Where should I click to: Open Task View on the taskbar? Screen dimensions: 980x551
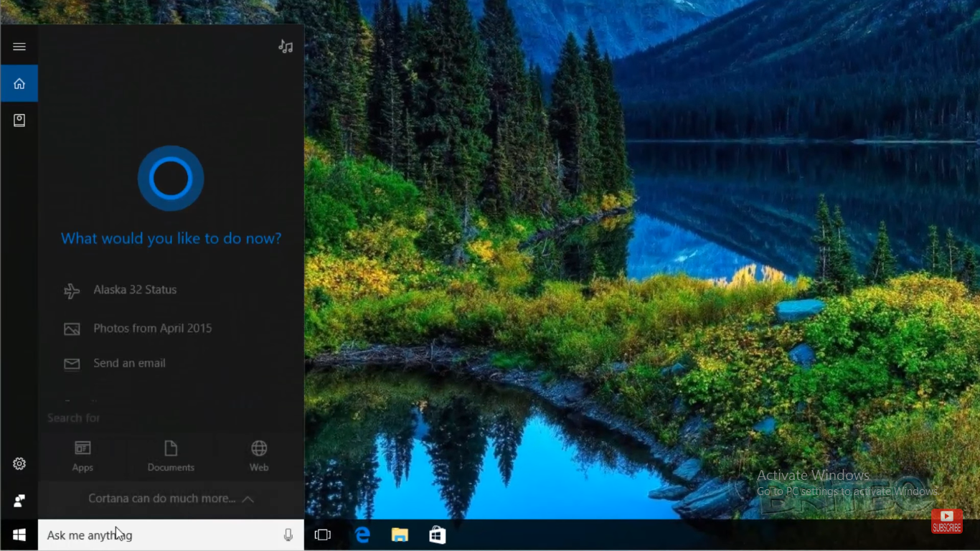coord(323,535)
